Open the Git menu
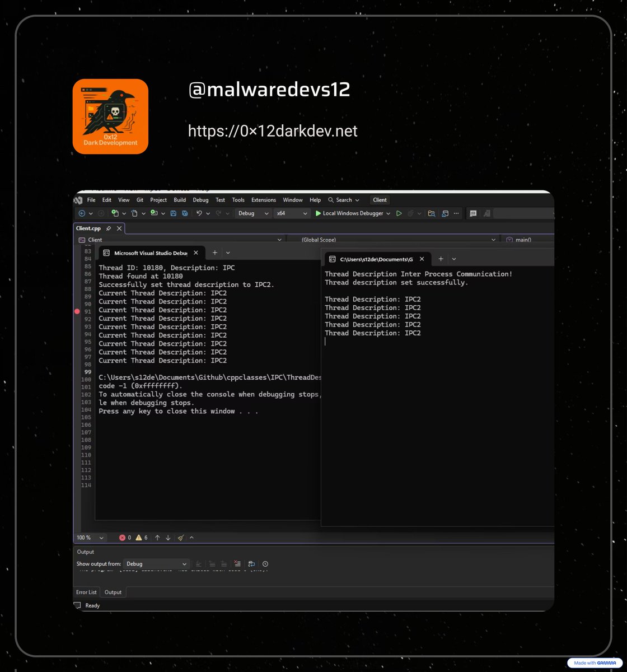Viewport: 627px width, 672px height. click(x=140, y=200)
